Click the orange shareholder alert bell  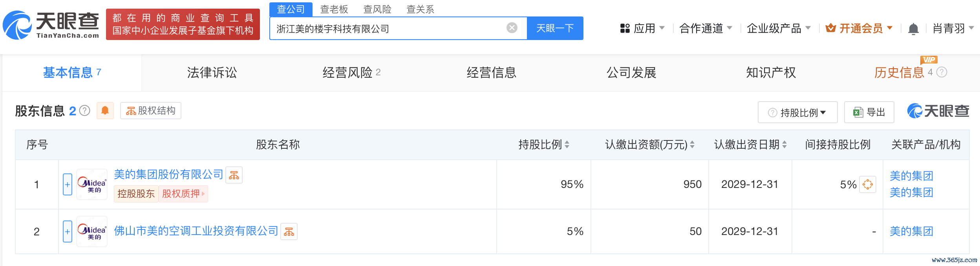(x=105, y=111)
